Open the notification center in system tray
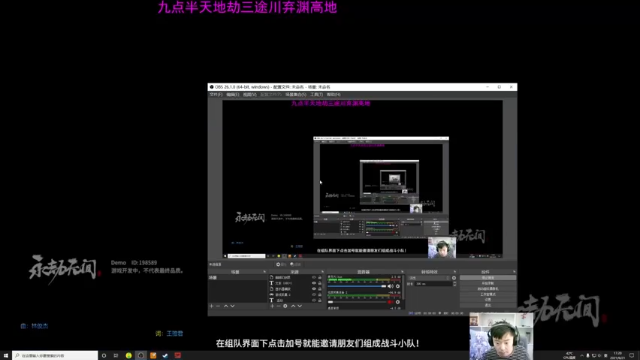The width and height of the screenshot is (640, 360). [632, 356]
